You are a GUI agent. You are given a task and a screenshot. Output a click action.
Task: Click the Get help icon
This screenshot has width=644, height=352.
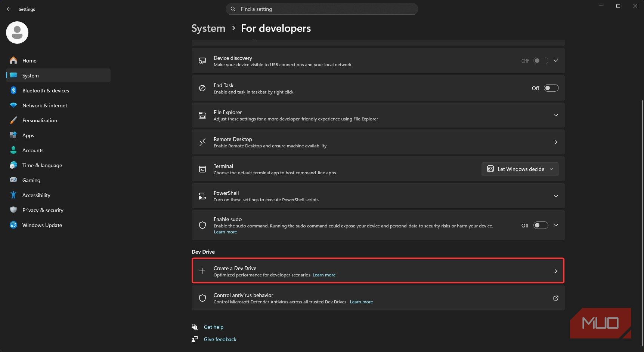click(195, 327)
